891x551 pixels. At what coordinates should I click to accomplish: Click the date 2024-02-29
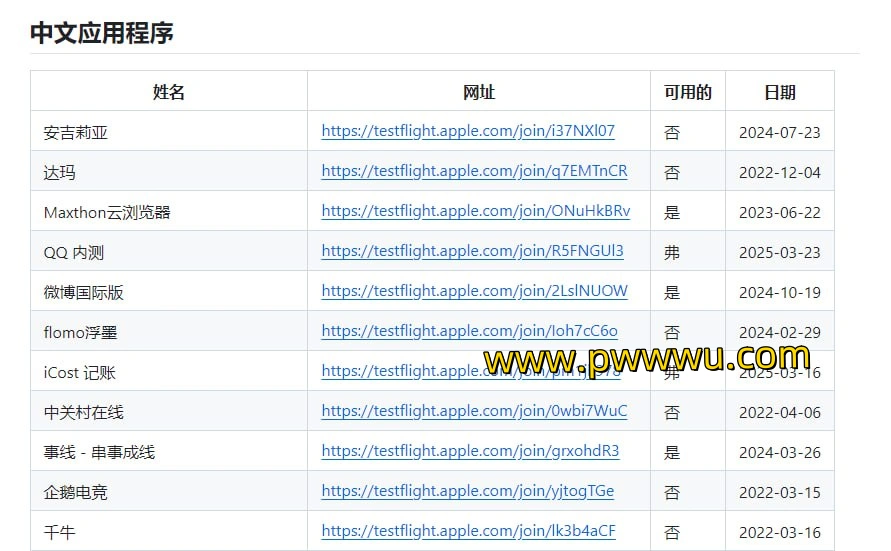(780, 333)
